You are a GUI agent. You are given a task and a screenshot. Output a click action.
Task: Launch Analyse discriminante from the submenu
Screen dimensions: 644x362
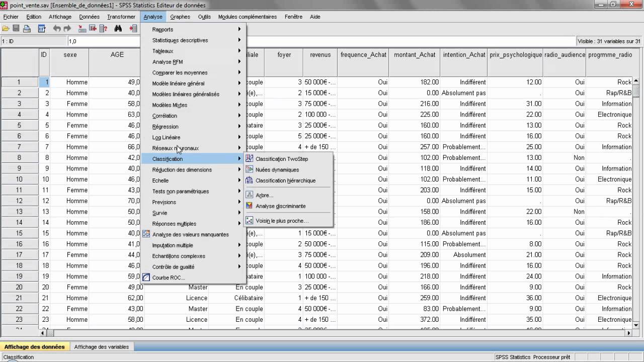[288, 206]
